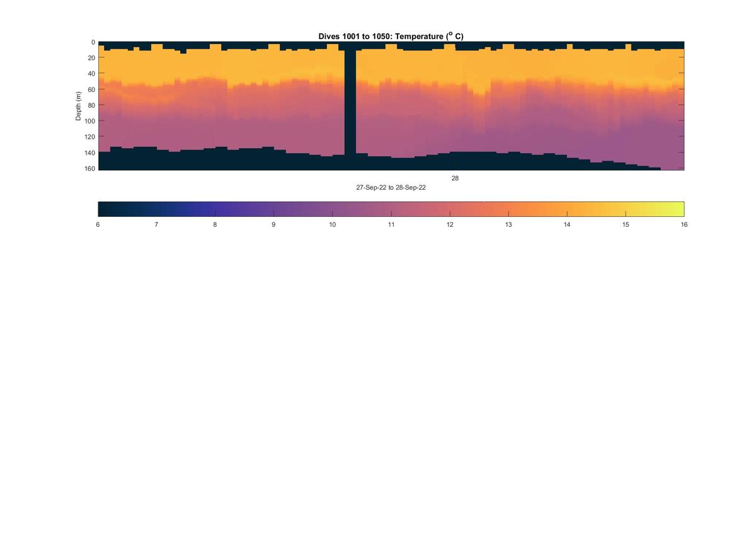Click the date range label '27-Sep-22 to 28-Sep-22'
The width and height of the screenshot is (756, 558).
[391, 188]
